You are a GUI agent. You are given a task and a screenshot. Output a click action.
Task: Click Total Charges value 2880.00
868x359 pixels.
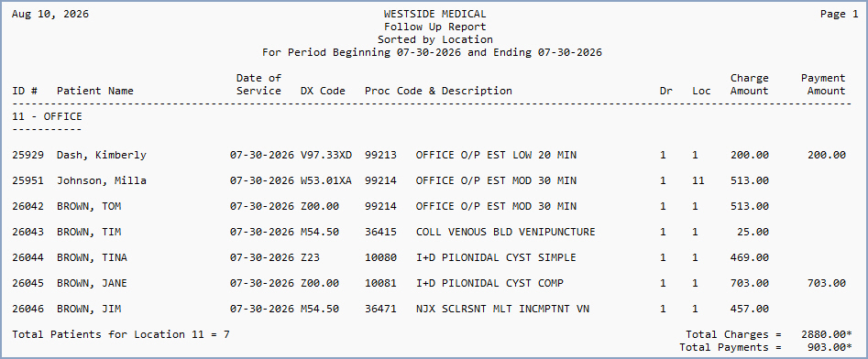(x=826, y=334)
